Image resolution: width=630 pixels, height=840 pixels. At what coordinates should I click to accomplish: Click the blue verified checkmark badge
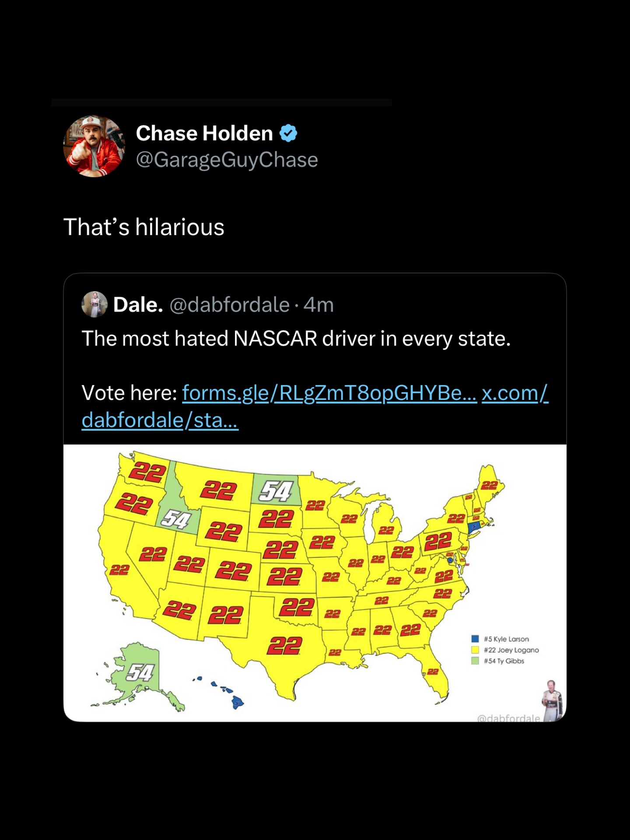pos(288,133)
